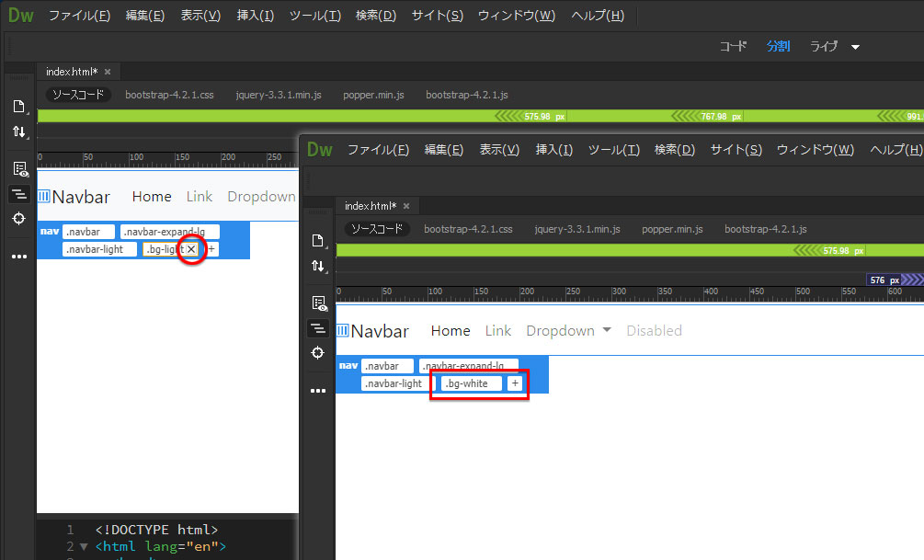Click the up-down arrows icon in front window toolbar

(x=318, y=267)
